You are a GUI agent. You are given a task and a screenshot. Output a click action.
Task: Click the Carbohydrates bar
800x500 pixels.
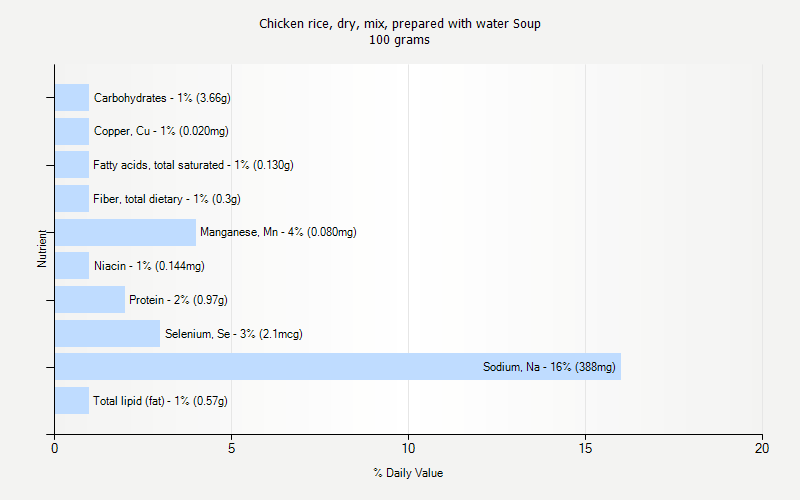tap(72, 98)
